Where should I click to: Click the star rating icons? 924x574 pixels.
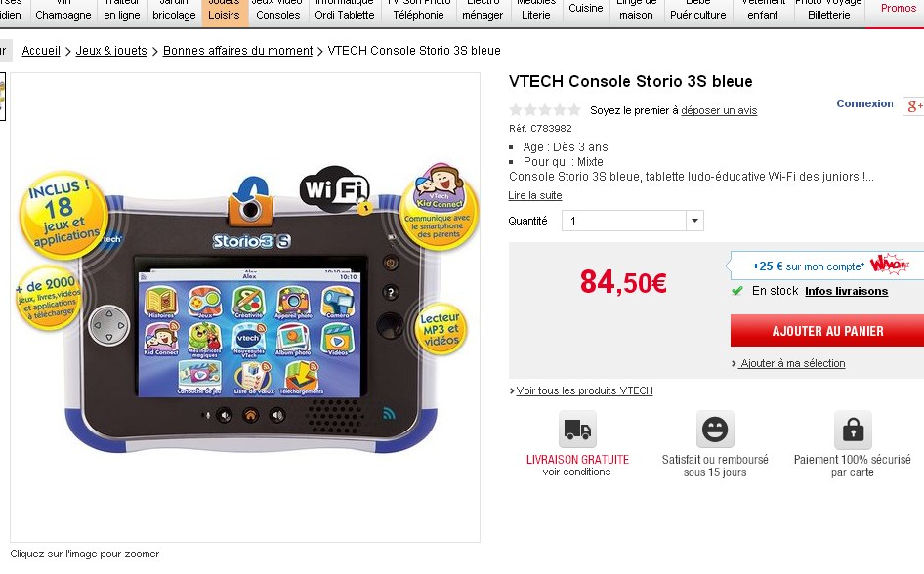coord(545,110)
